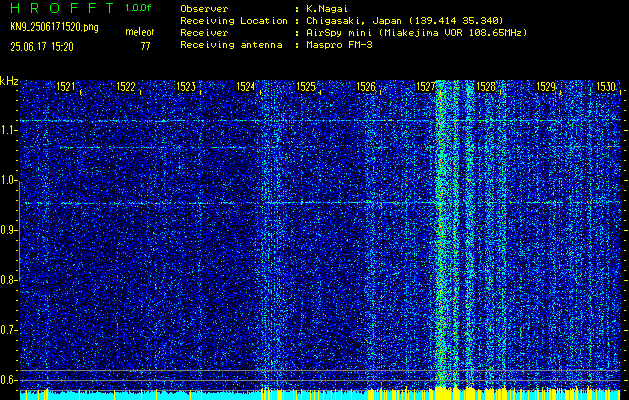Image resolution: width=629 pixels, height=400 pixels.
Task: Click the 1528 time marker
Action: [x=486, y=87]
